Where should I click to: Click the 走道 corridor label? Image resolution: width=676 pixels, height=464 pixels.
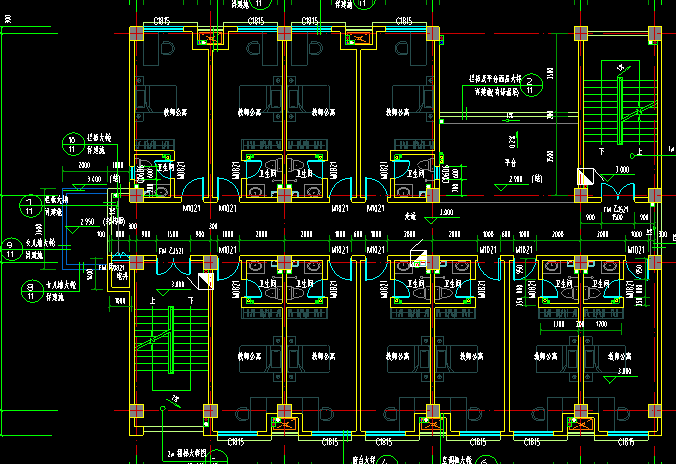[410, 216]
